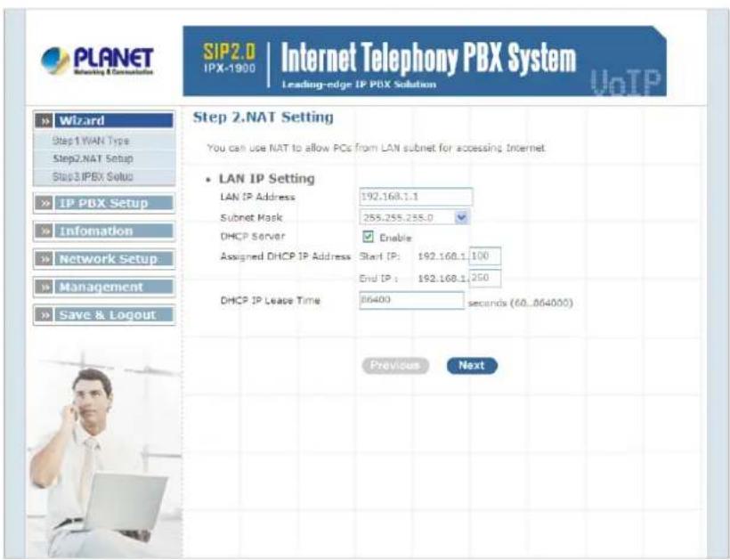730x560 pixels.
Task: Click the Next button
Action: [x=472, y=365]
